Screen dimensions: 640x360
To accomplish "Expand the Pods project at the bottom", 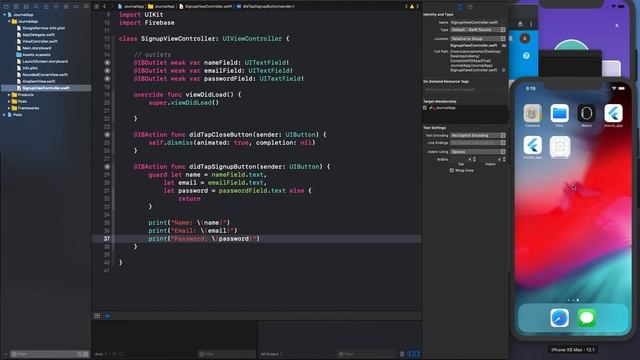I will tap(4, 115).
